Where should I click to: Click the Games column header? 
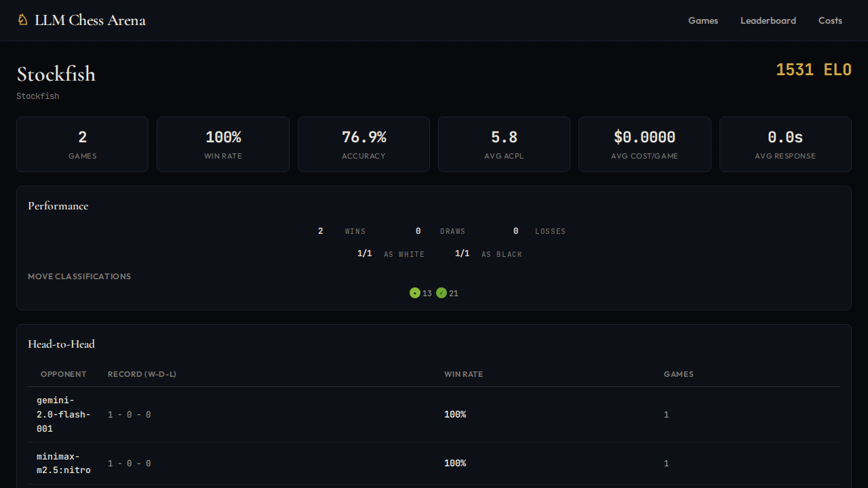679,374
